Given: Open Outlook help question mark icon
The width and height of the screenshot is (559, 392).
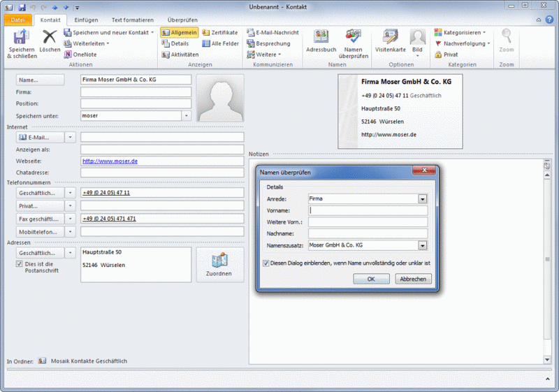Looking at the screenshot, I should pyautogui.click(x=550, y=20).
